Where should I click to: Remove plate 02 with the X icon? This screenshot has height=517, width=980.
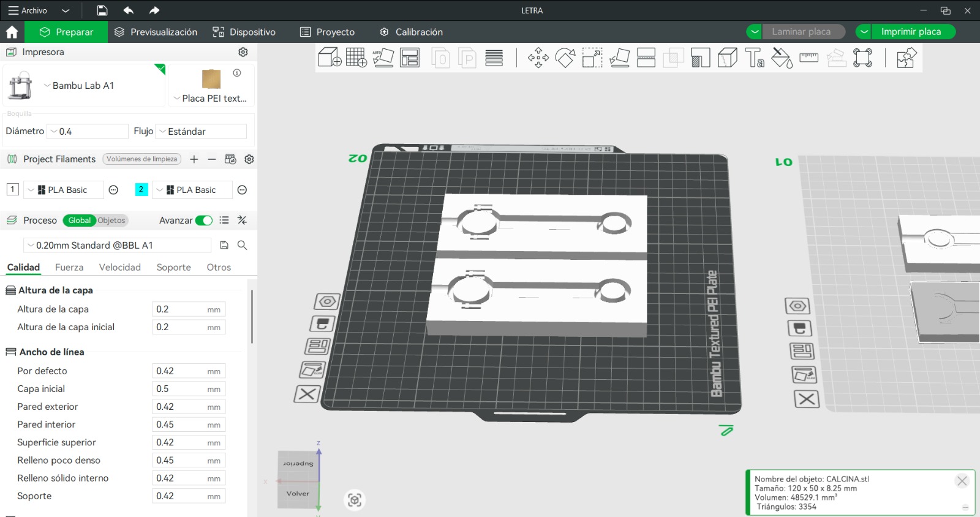[307, 394]
